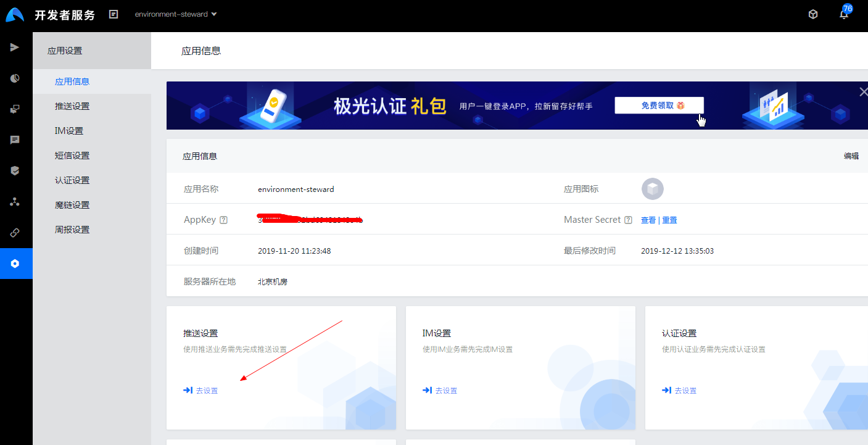Click the application icon placeholder image
The height and width of the screenshot is (445, 868).
[653, 189]
